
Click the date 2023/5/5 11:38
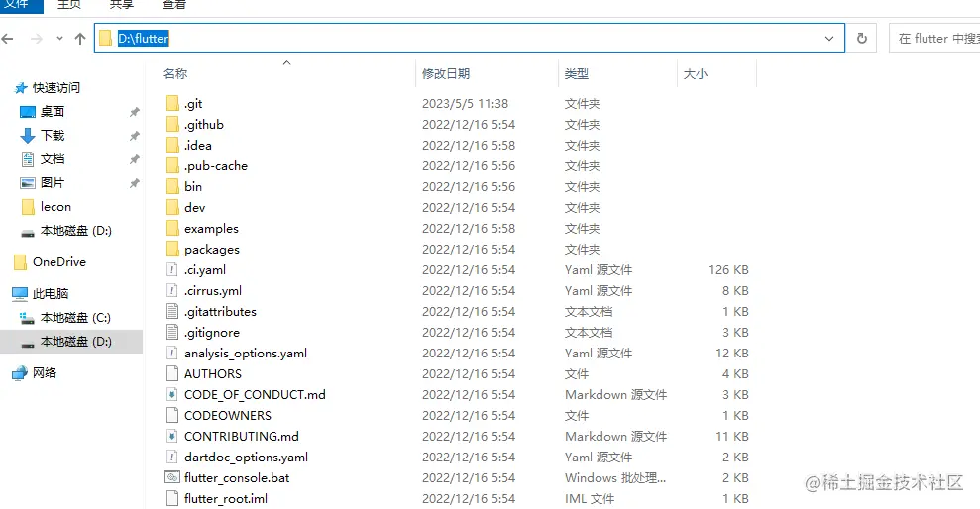465,104
